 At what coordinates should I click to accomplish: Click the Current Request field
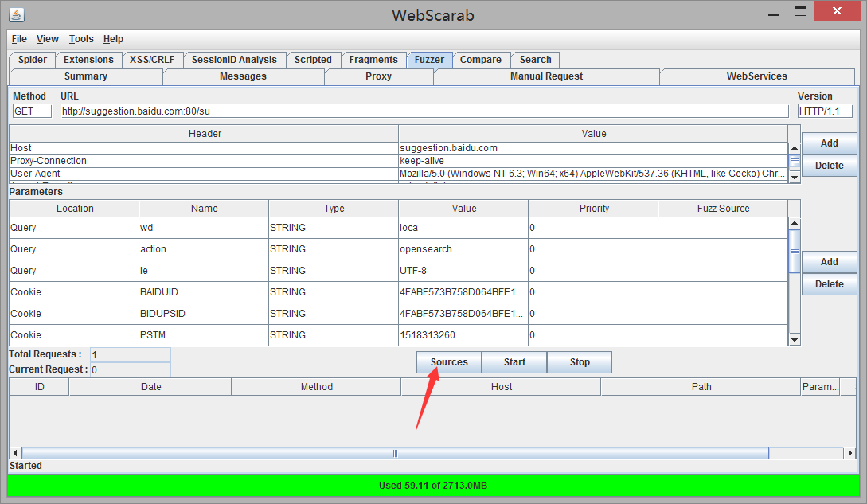[x=131, y=369]
